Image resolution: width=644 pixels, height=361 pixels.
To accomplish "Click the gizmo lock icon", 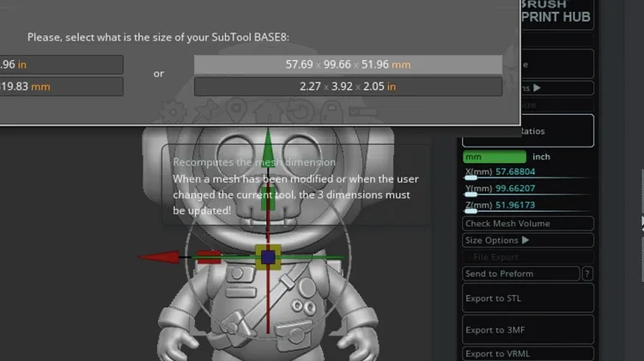I will click(329, 111).
